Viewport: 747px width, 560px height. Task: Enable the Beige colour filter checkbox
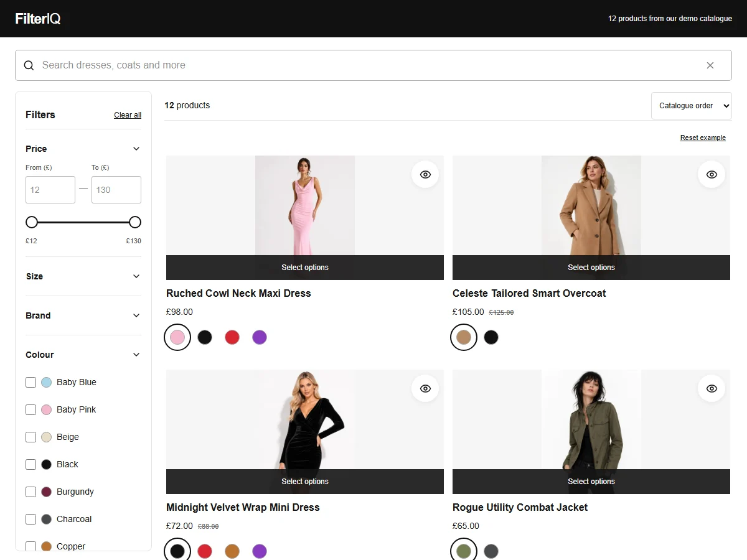click(x=31, y=437)
